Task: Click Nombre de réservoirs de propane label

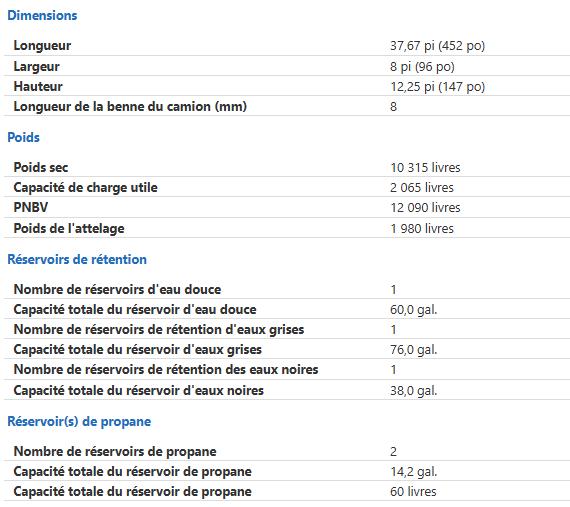Action: [x=115, y=452]
